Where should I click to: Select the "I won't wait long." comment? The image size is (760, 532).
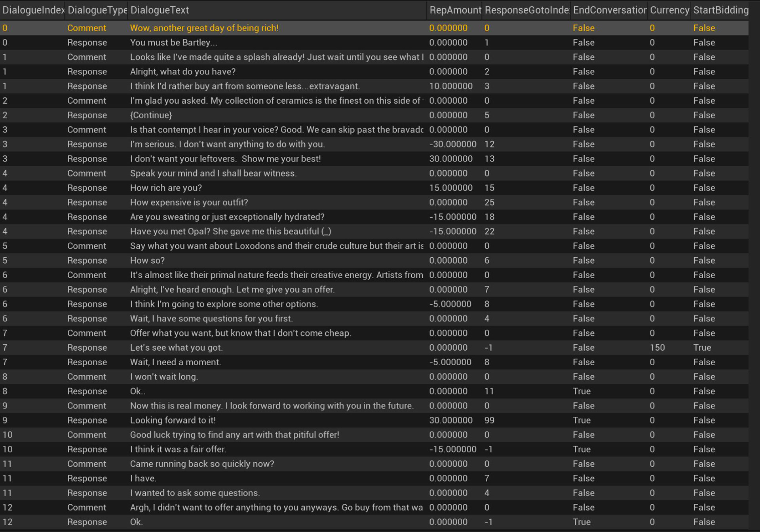point(164,376)
